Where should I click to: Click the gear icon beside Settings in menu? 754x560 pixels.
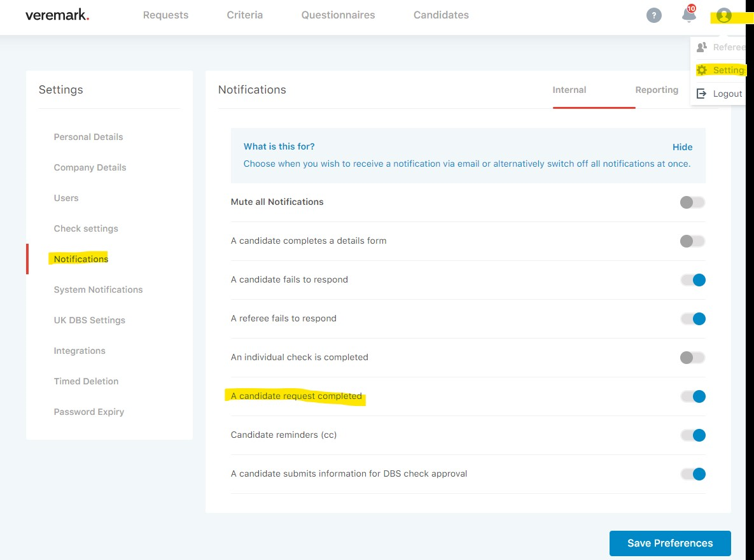(702, 69)
